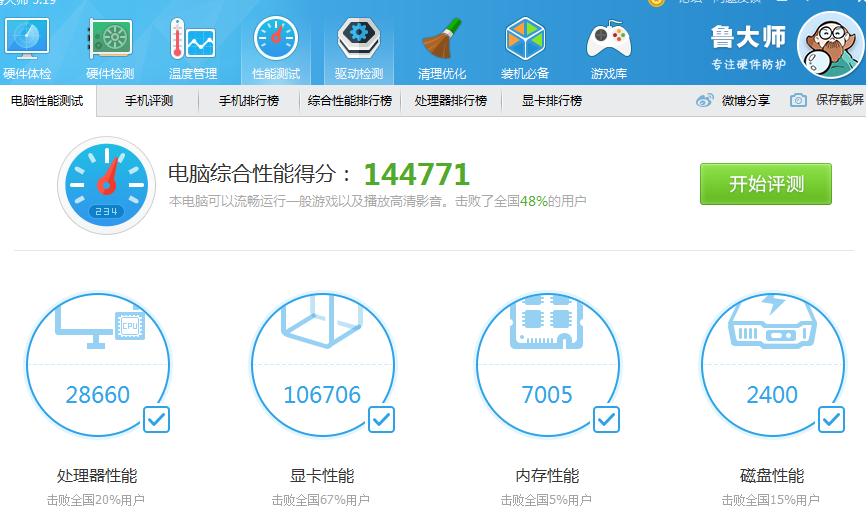
Task: Click the blue speedometer score gauge
Action: point(107,185)
